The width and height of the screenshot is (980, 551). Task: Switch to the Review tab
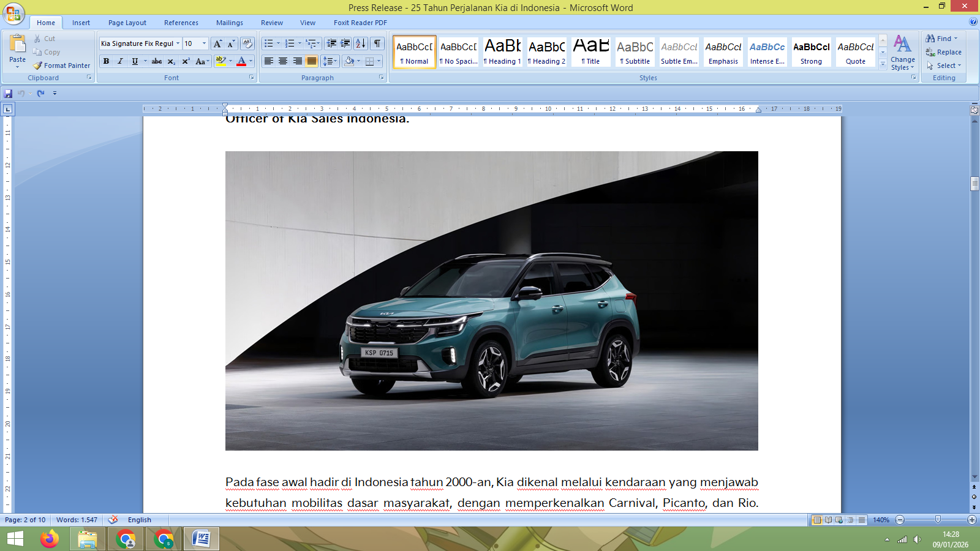point(272,23)
